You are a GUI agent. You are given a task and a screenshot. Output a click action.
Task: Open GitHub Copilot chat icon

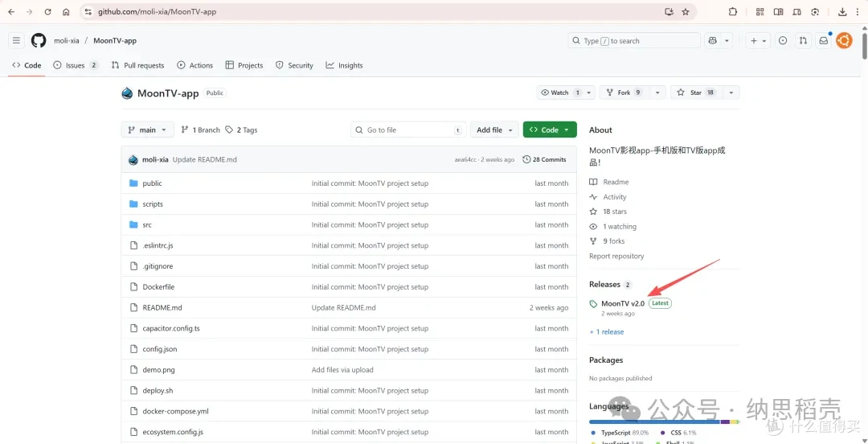click(x=712, y=40)
